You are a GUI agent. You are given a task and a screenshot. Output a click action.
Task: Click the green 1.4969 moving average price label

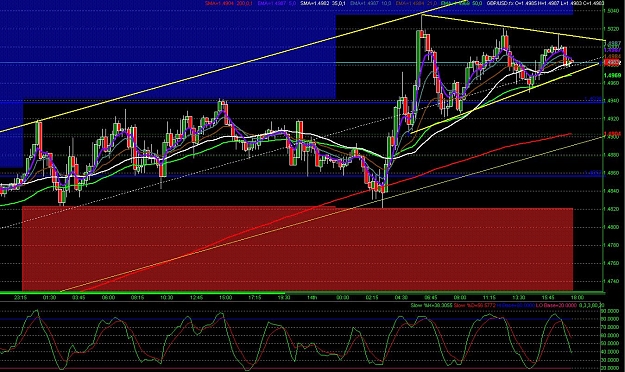pos(612,75)
